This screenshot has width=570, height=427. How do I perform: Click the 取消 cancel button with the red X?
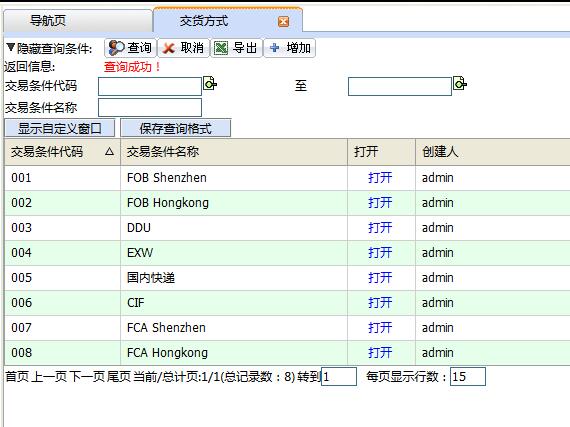(184, 48)
